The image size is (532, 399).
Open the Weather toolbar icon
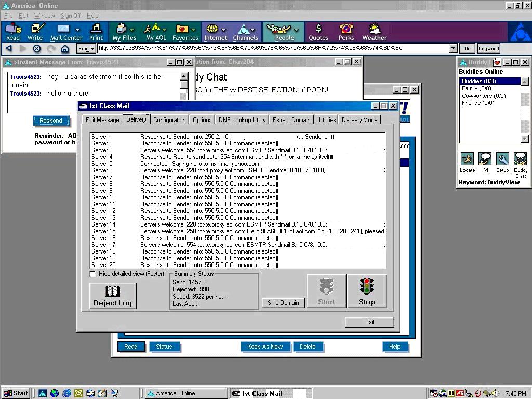pyautogui.click(x=375, y=32)
